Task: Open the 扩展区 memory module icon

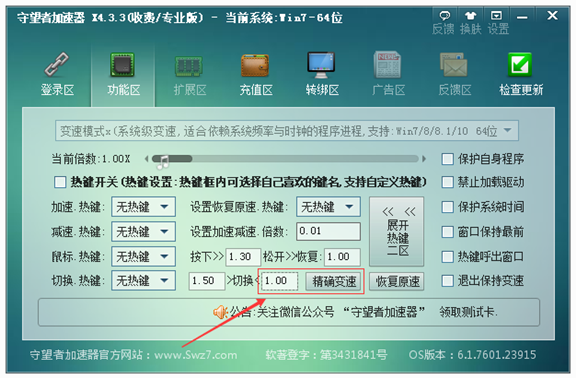Action: tap(188, 66)
